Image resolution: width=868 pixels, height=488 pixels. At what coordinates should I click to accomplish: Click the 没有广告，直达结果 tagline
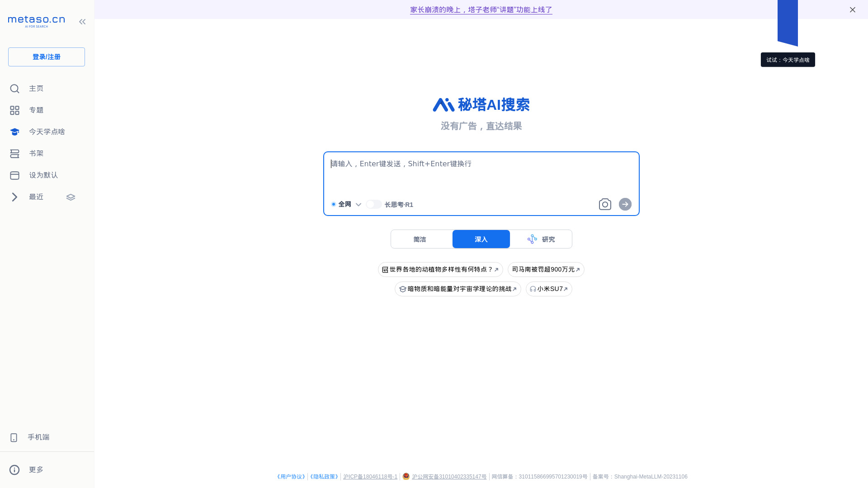click(x=481, y=126)
